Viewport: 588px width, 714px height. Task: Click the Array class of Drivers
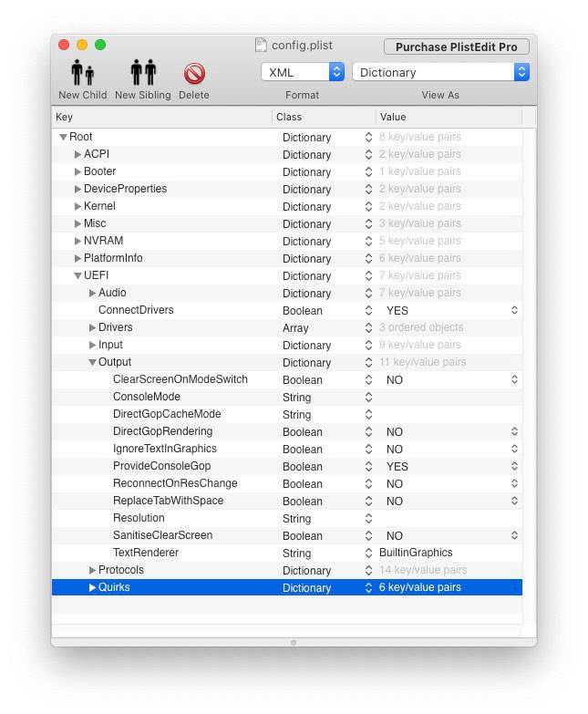295,328
